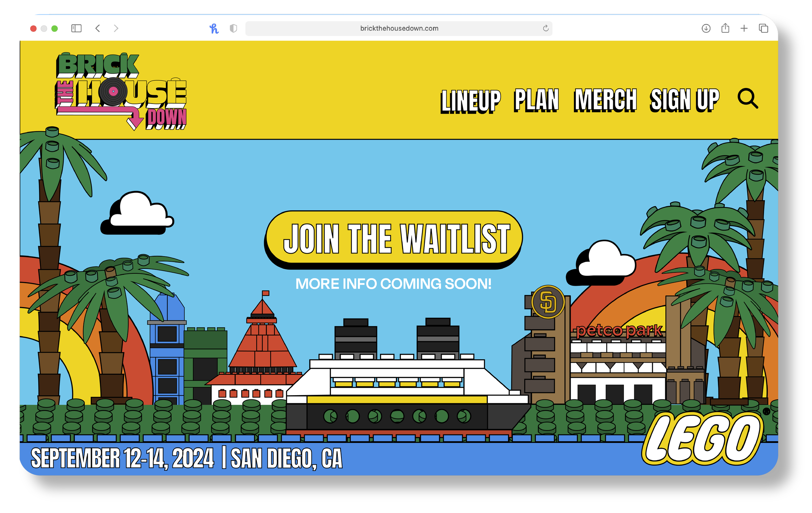Go back with the left arrow
This screenshot has height=513, width=812.
(x=98, y=28)
